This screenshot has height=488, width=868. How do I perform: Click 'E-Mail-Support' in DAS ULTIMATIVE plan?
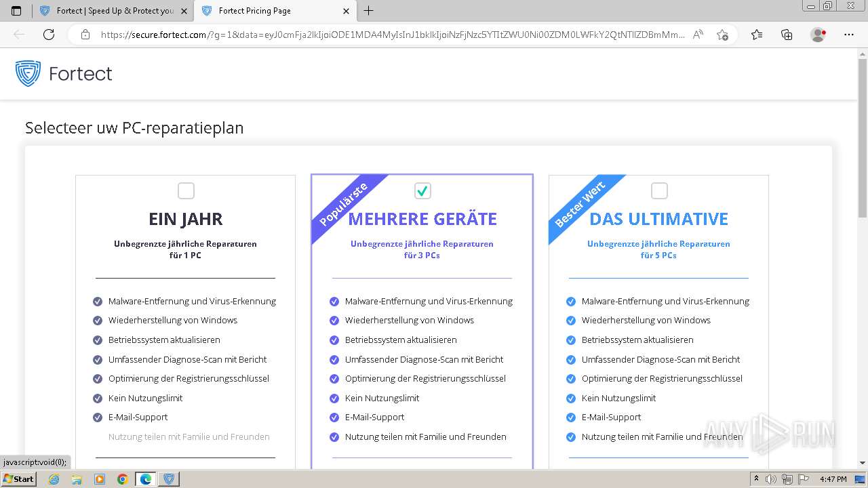coord(611,417)
